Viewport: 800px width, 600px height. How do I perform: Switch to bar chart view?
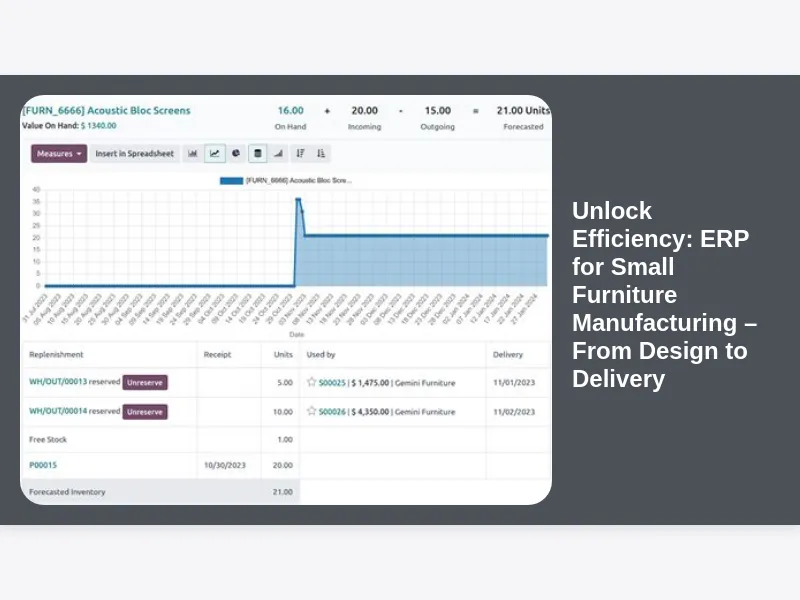point(193,154)
